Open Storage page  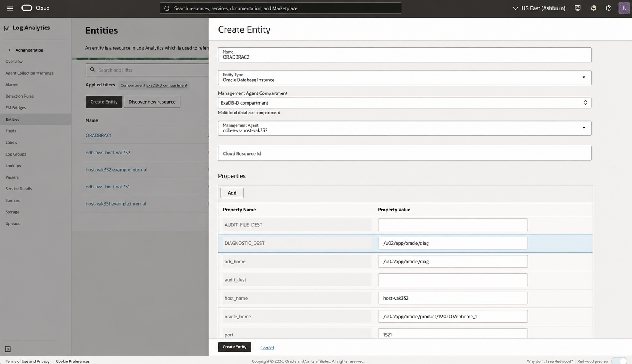pyautogui.click(x=12, y=212)
